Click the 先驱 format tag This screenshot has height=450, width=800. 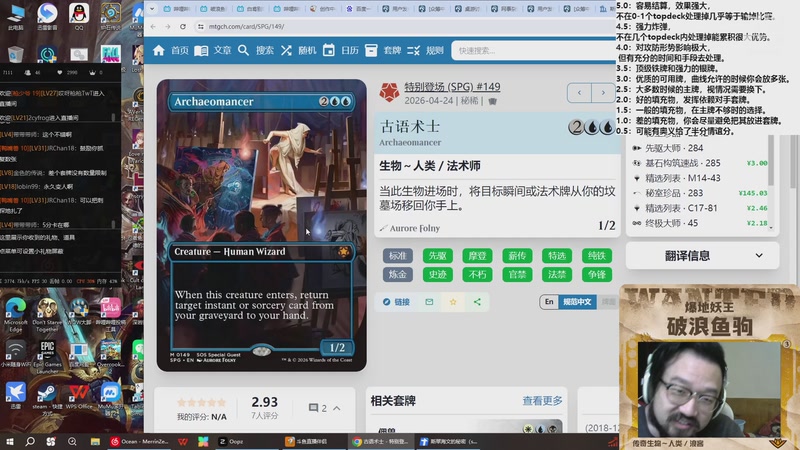438,256
